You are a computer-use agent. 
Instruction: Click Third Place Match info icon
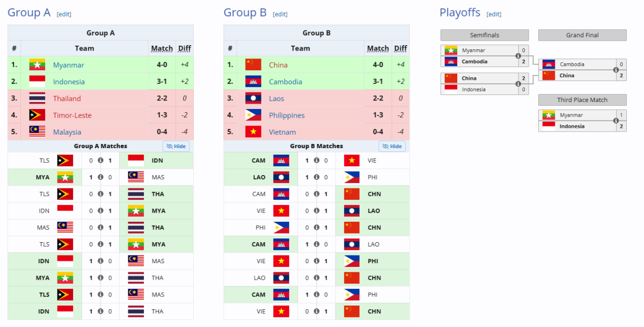[x=616, y=121]
